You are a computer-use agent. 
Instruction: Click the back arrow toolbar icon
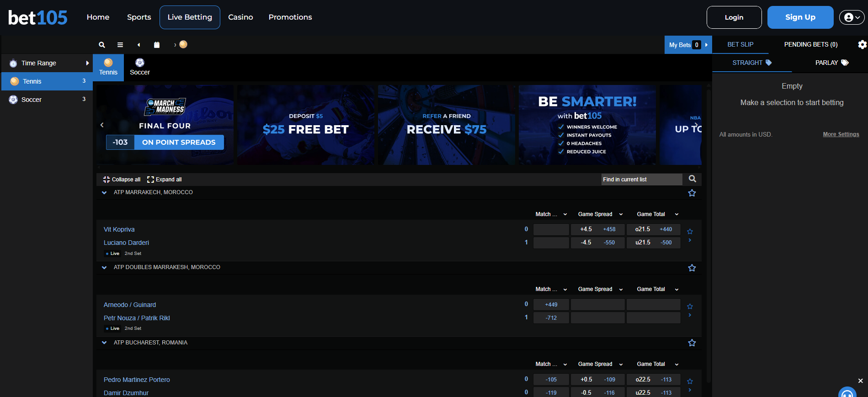coord(138,45)
